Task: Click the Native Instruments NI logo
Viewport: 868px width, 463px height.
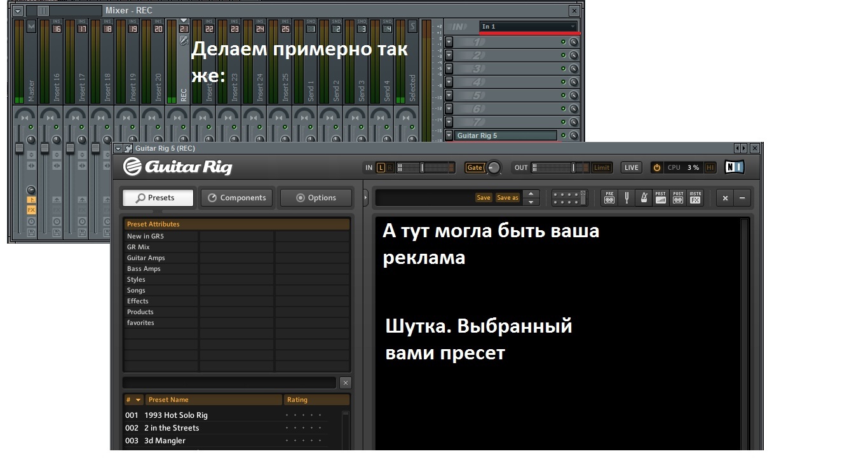Action: point(736,167)
